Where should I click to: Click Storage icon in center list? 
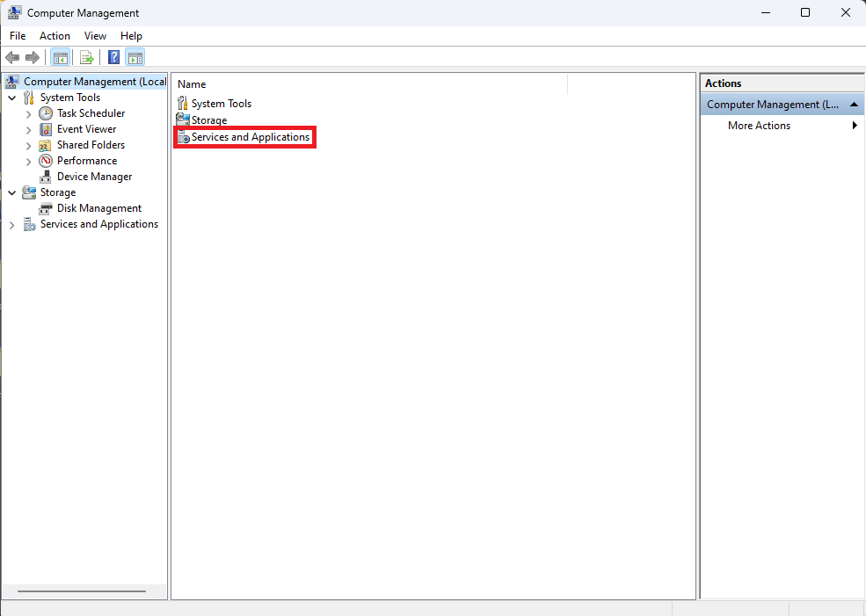[183, 120]
